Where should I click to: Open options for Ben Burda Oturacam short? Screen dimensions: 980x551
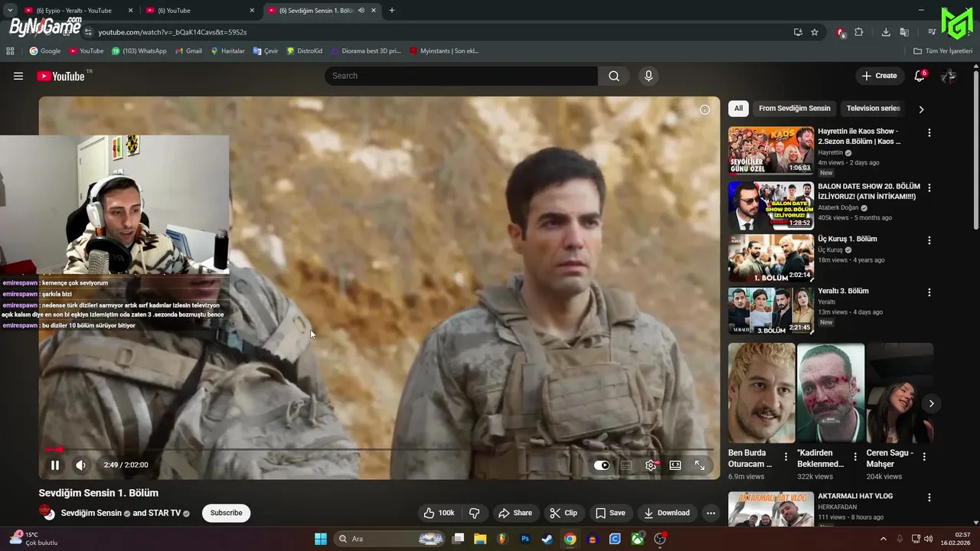pyautogui.click(x=786, y=457)
